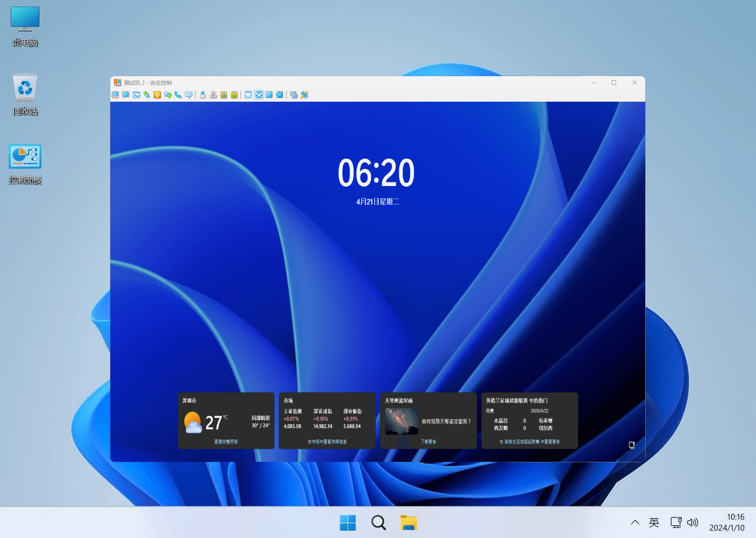Expand the system tray hidden icons chevron
Image resolution: width=756 pixels, height=538 pixels.
pos(635,522)
